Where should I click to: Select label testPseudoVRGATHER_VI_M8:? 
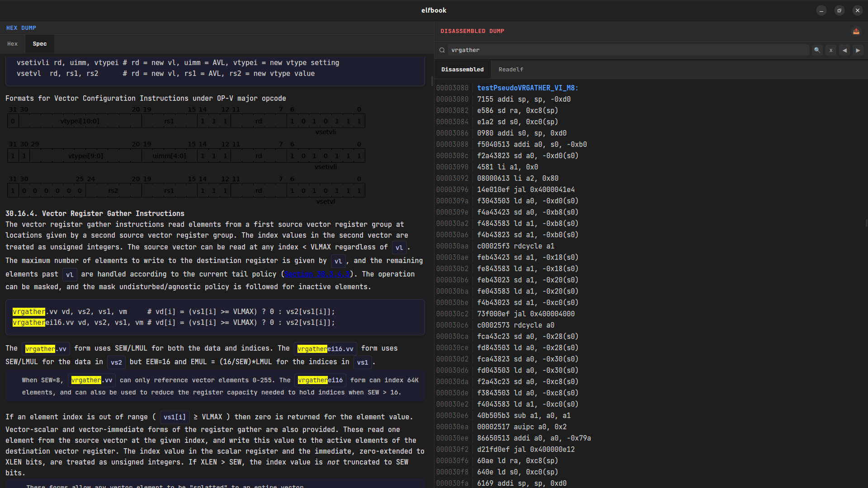pyautogui.click(x=528, y=88)
